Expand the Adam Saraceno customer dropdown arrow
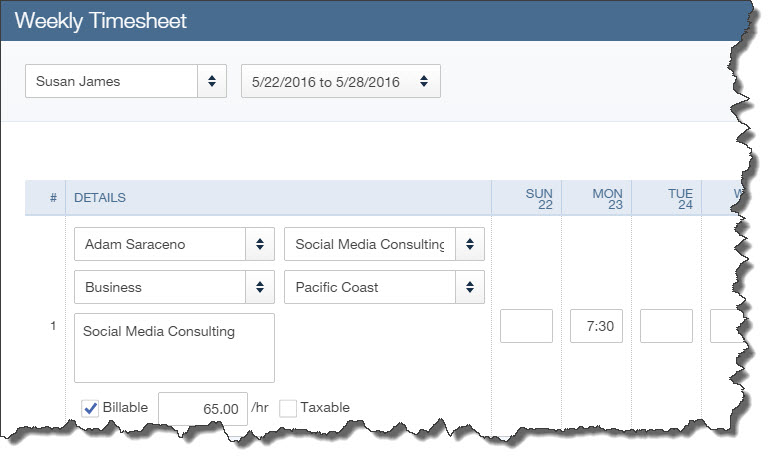Screen dimensions: 776x464 point(260,244)
